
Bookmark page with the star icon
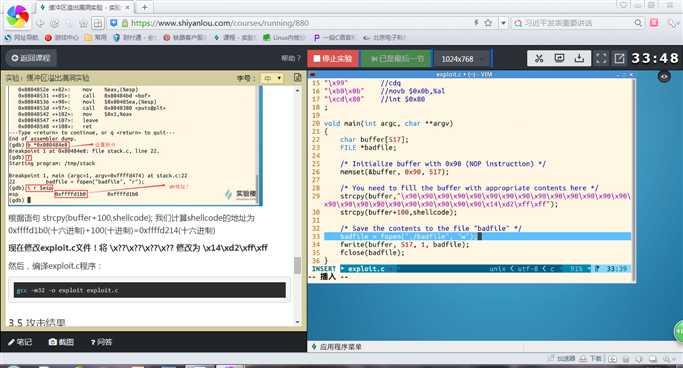[x=488, y=23]
